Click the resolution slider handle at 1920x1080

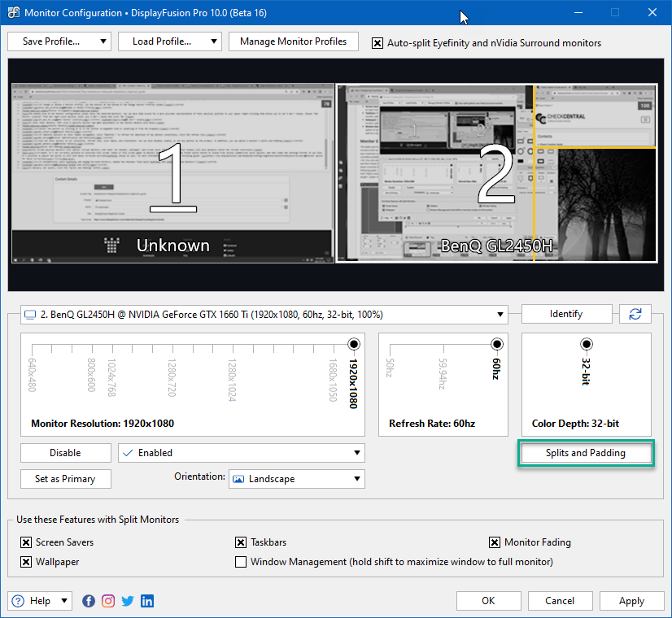354,344
